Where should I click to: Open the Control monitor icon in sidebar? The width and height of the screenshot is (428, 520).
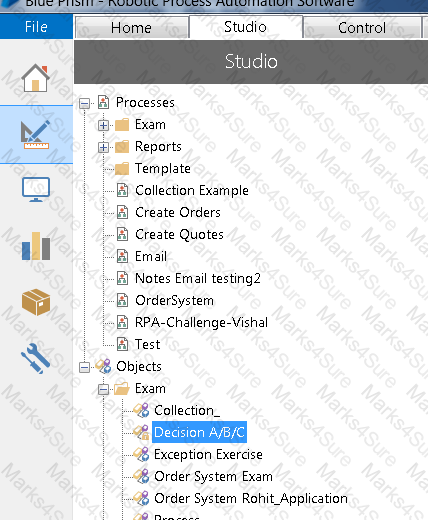click(x=36, y=190)
